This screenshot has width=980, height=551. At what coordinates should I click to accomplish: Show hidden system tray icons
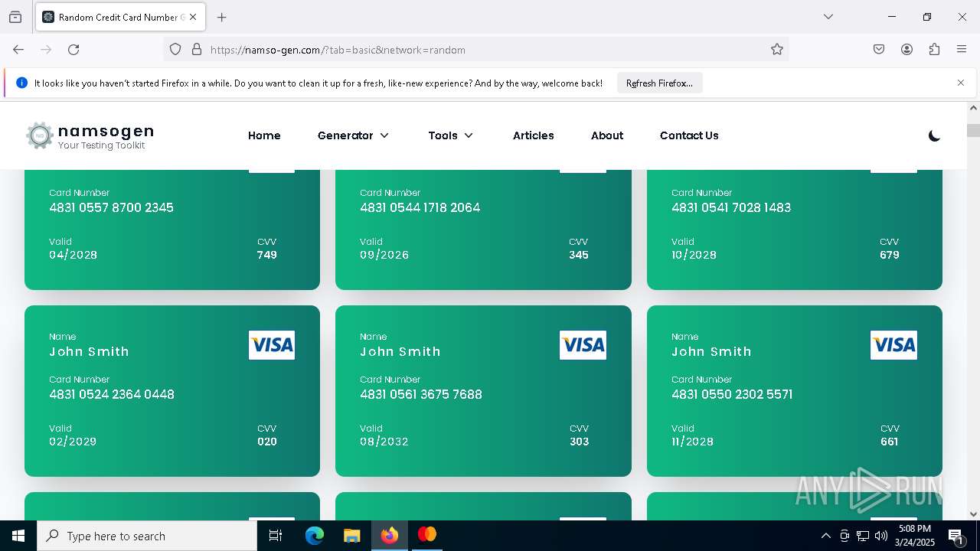pos(825,536)
